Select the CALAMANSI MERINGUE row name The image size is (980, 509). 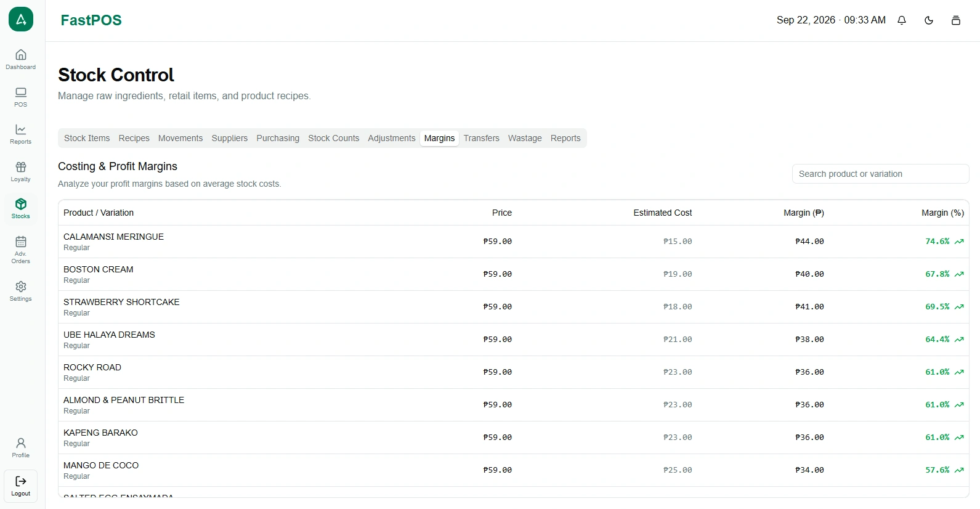click(x=114, y=237)
